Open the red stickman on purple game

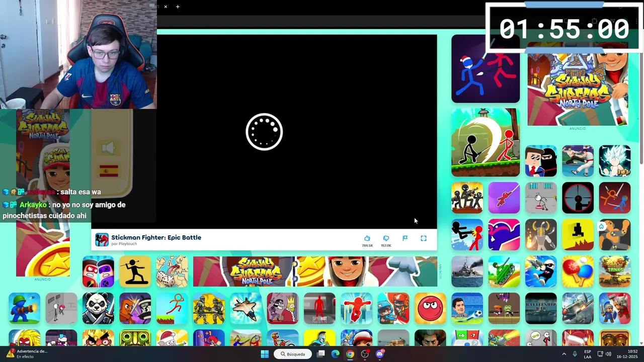504,198
